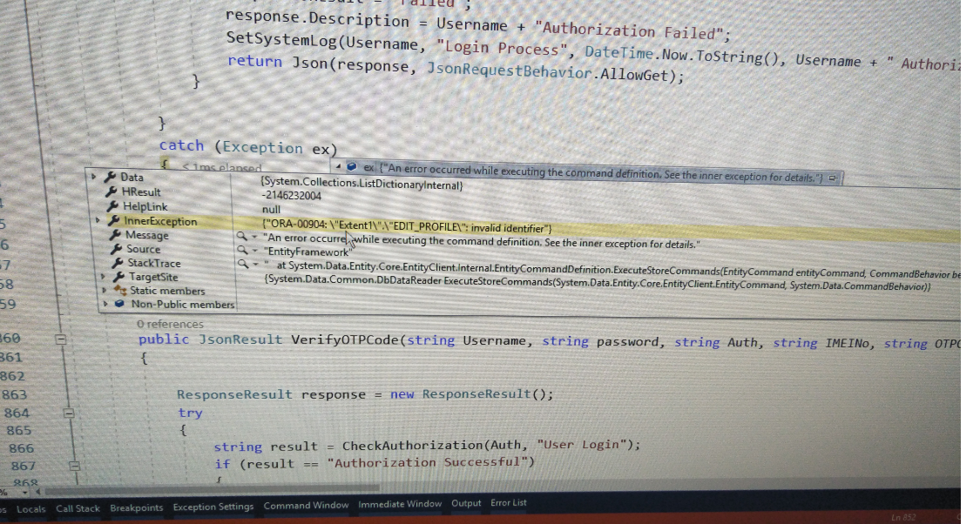
Task: Select the TargetSite DbDataReader value
Action: point(598,284)
